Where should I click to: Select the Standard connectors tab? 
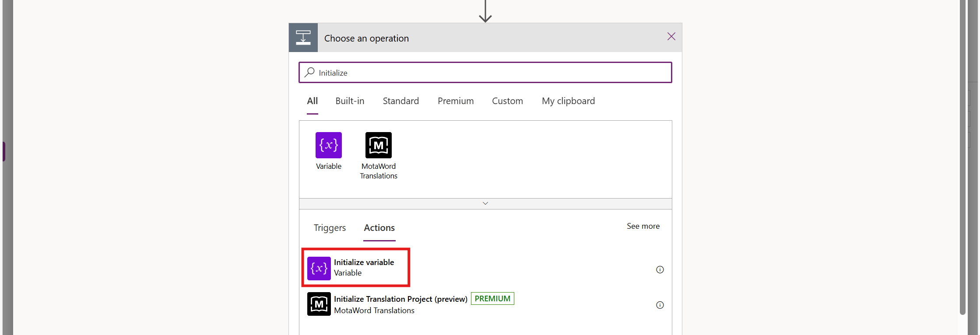(400, 101)
